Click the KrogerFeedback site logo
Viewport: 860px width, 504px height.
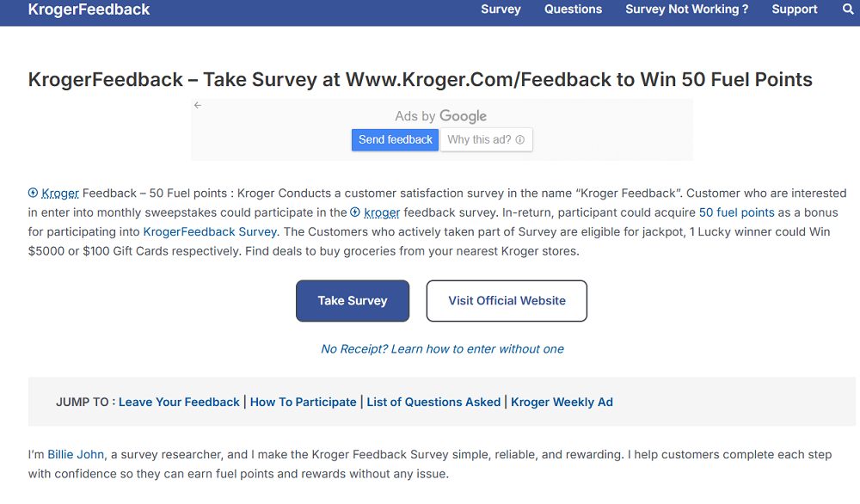(89, 9)
